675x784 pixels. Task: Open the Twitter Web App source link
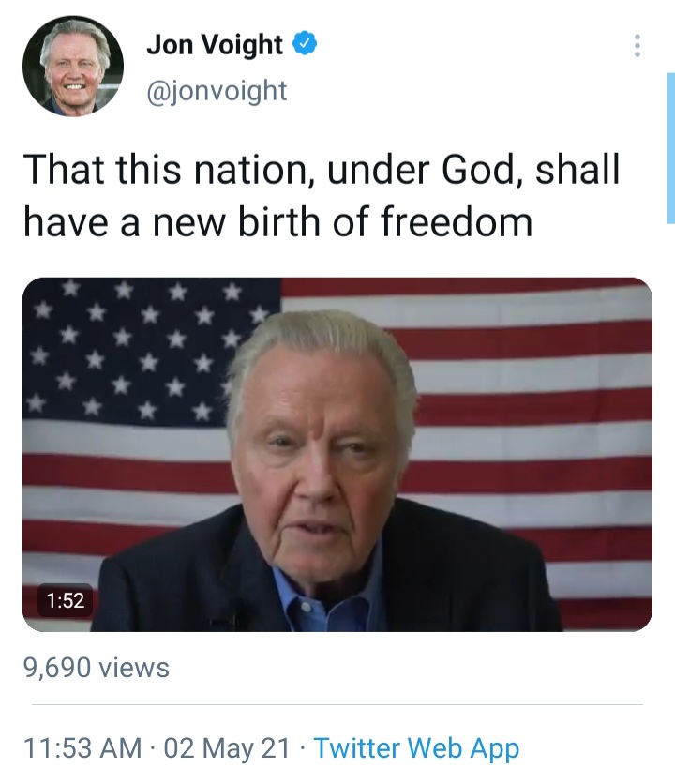coord(416,748)
